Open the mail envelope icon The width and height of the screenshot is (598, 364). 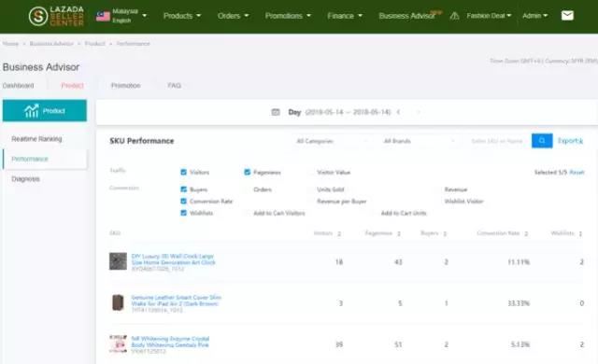567,16
